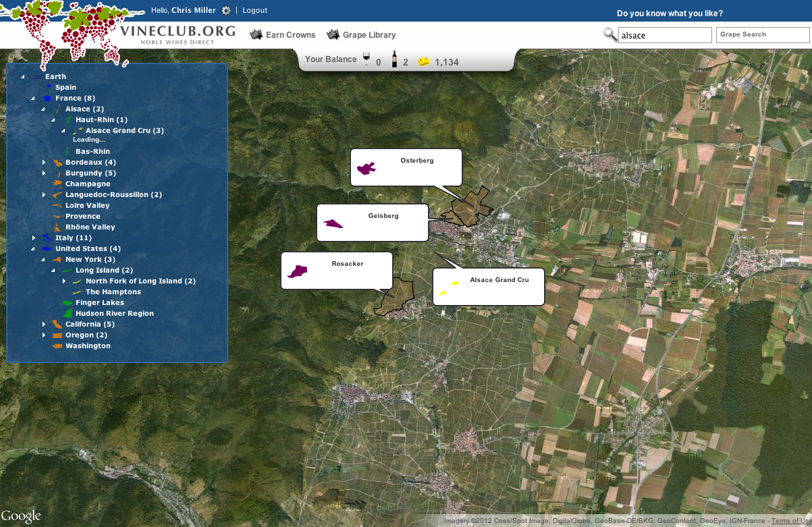
Task: Expand the Bordeaux (4) tree node
Action: pos(44,163)
